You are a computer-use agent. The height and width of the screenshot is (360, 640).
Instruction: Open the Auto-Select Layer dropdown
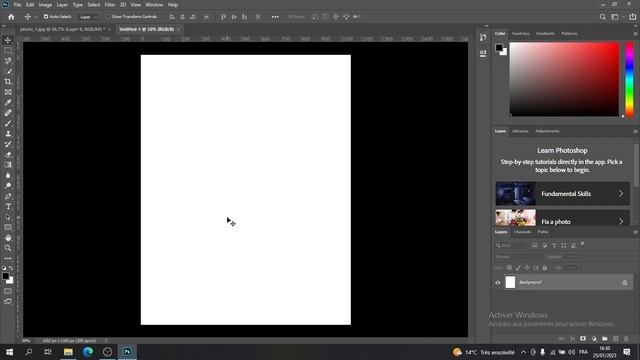[89, 17]
